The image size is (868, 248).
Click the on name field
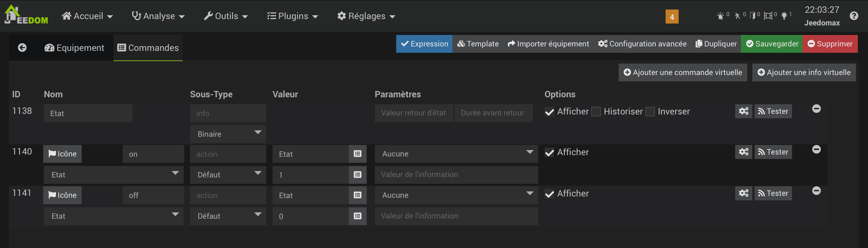[x=153, y=154]
